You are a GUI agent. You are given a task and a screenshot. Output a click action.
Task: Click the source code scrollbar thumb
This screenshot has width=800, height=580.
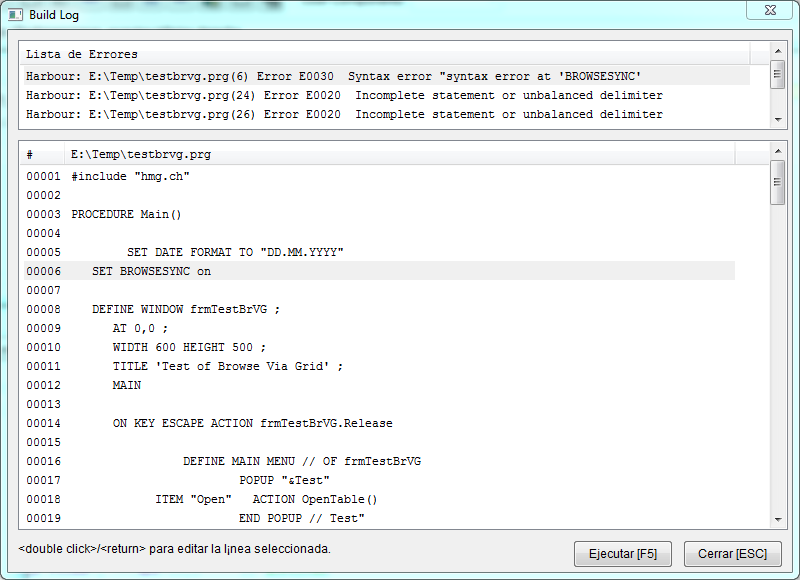tap(777, 183)
